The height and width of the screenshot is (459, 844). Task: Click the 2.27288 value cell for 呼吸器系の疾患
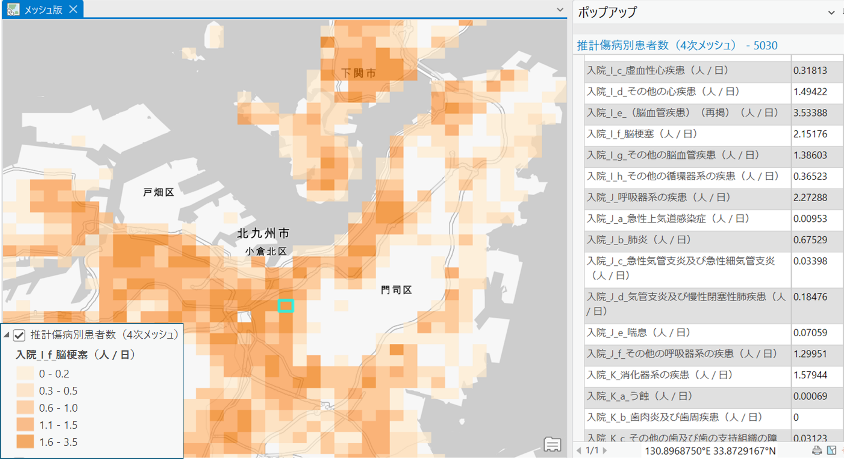pos(810,197)
